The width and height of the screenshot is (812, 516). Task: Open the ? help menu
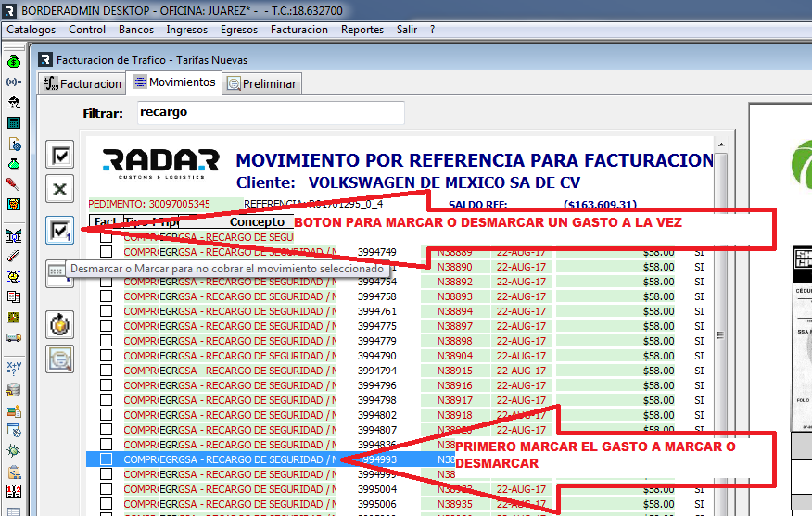(432, 30)
